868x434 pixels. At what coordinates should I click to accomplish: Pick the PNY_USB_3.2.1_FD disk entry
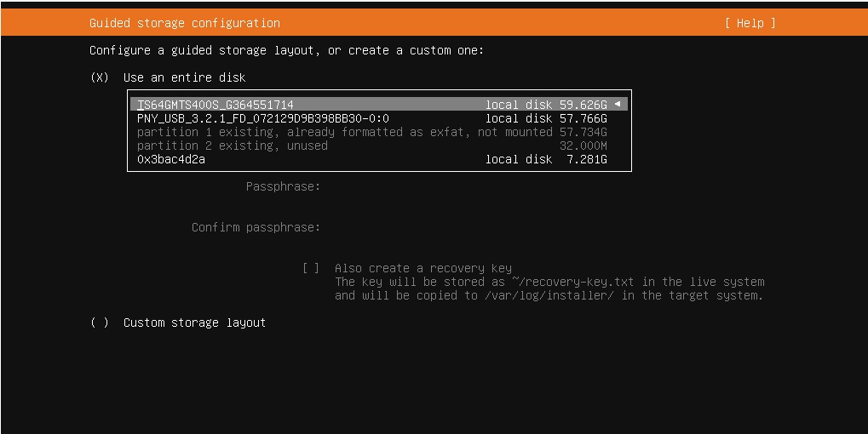pyautogui.click(x=263, y=118)
